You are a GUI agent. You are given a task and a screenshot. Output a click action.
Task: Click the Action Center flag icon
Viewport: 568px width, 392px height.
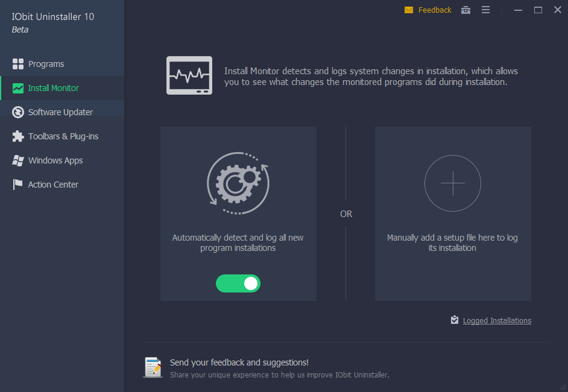coord(17,185)
